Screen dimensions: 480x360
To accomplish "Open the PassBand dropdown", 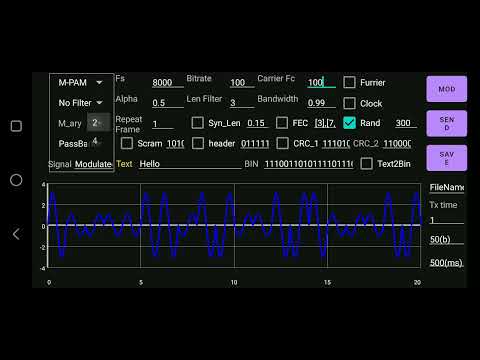I will point(73,144).
